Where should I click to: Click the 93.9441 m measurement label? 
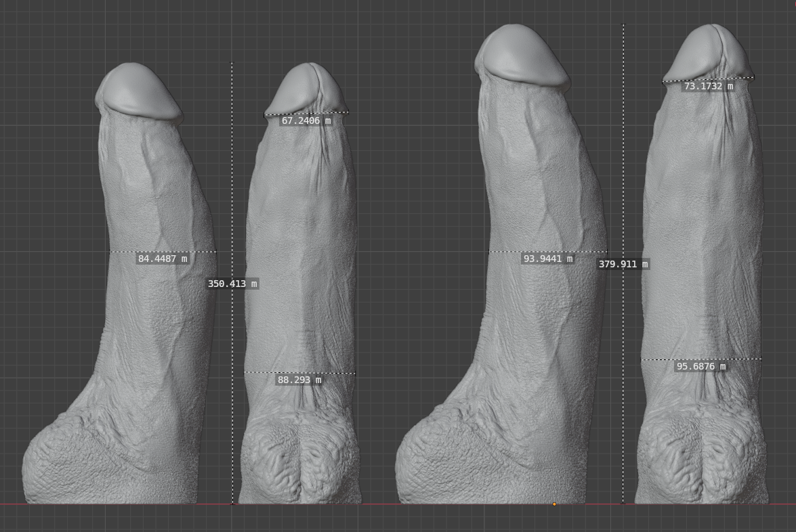[x=548, y=259]
